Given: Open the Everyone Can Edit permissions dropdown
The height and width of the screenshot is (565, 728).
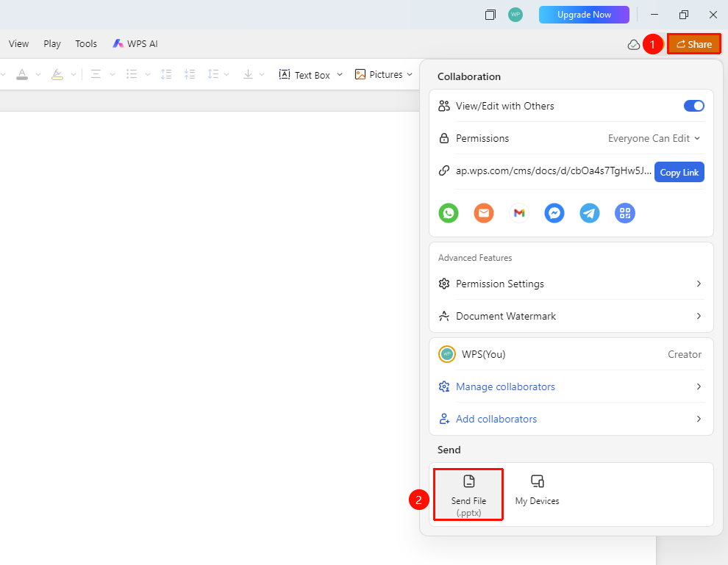Looking at the screenshot, I should 654,138.
